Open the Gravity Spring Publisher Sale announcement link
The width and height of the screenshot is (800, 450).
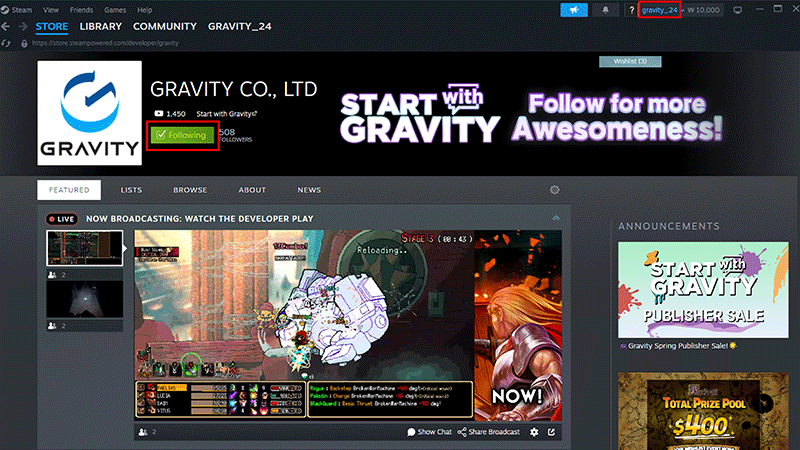click(x=678, y=346)
